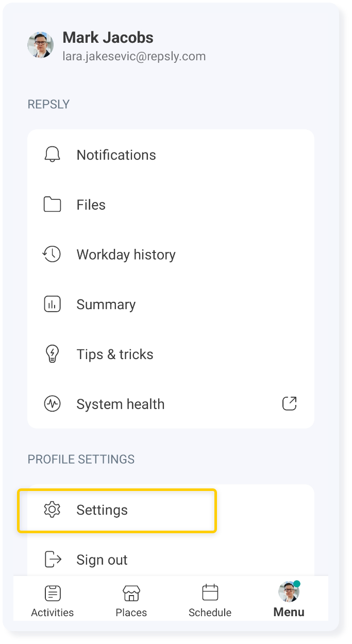Select Workday history from the menu

(x=126, y=255)
